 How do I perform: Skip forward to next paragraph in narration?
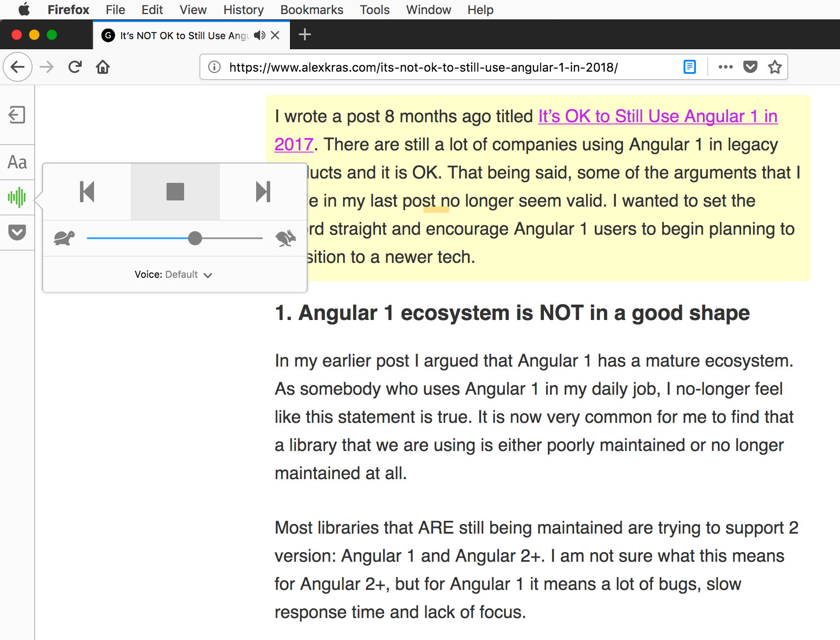(x=263, y=192)
